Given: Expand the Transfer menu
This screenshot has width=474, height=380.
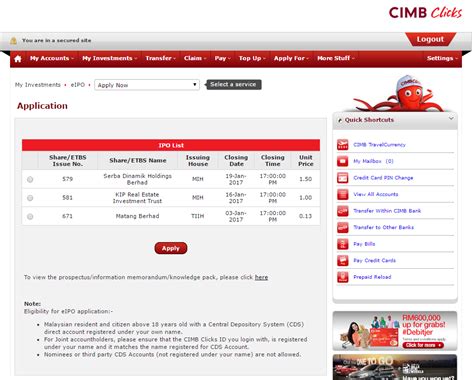Looking at the screenshot, I should 161,58.
